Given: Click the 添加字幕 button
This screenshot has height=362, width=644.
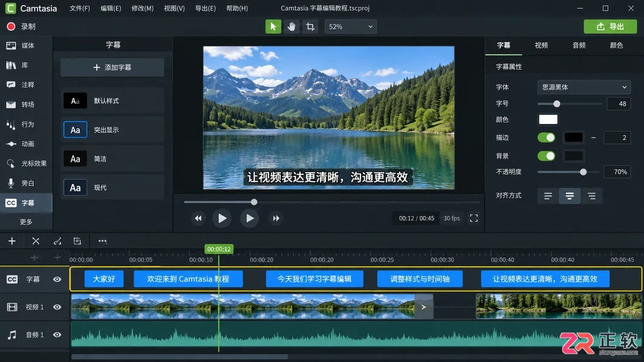Looking at the screenshot, I should (x=112, y=67).
